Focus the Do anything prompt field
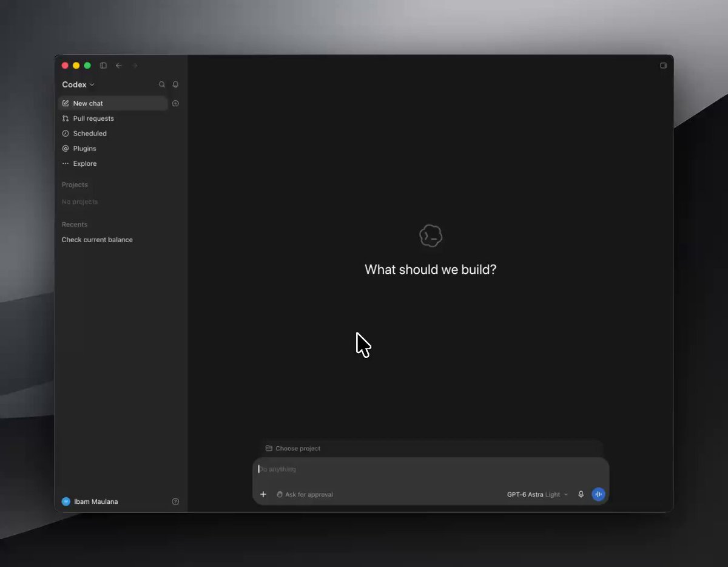This screenshot has height=567, width=728. pos(431,469)
